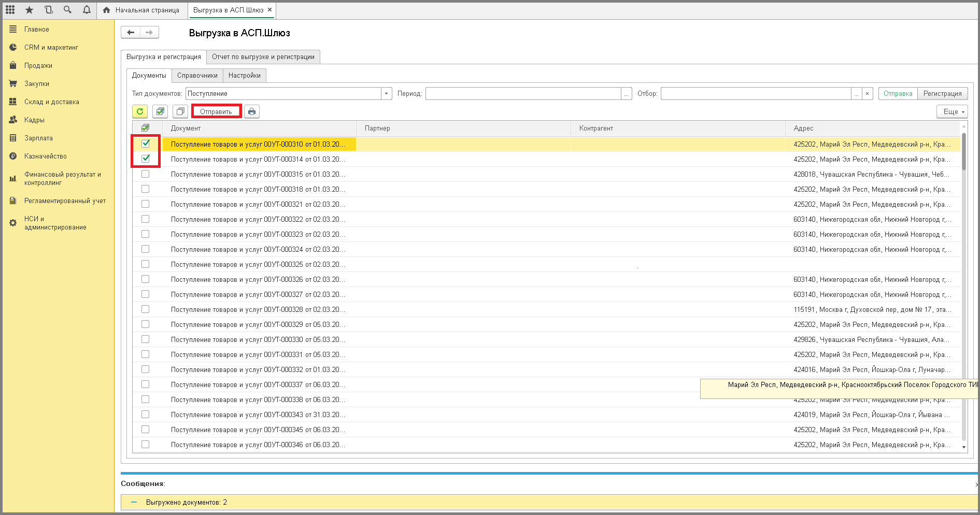Check document 00УТ-000315 checkbox
The height and width of the screenshot is (515, 980).
(x=146, y=174)
